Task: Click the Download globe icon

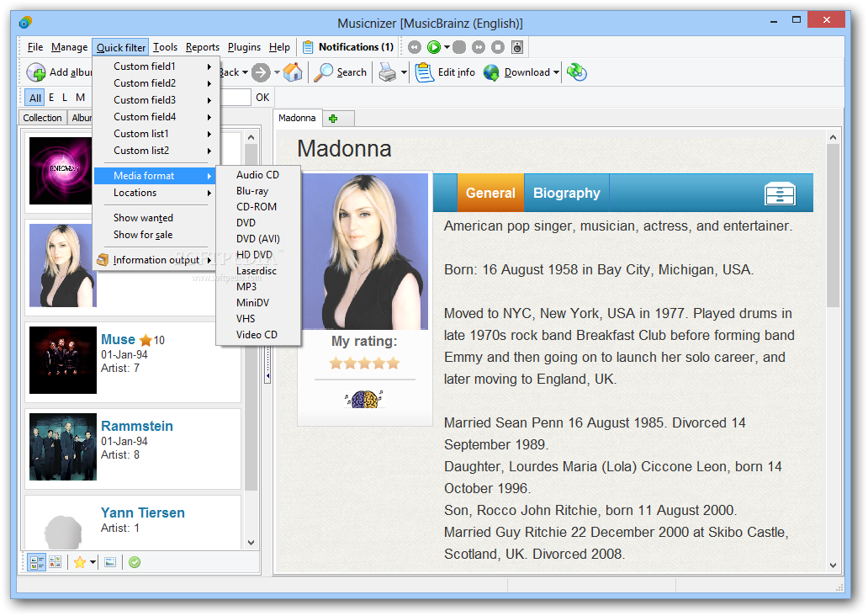Action: tap(491, 72)
